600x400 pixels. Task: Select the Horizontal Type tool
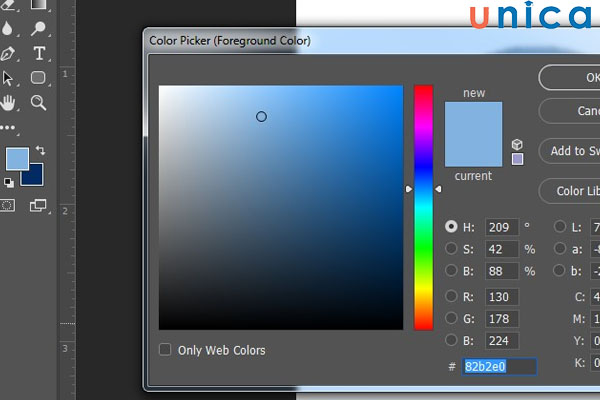point(39,54)
